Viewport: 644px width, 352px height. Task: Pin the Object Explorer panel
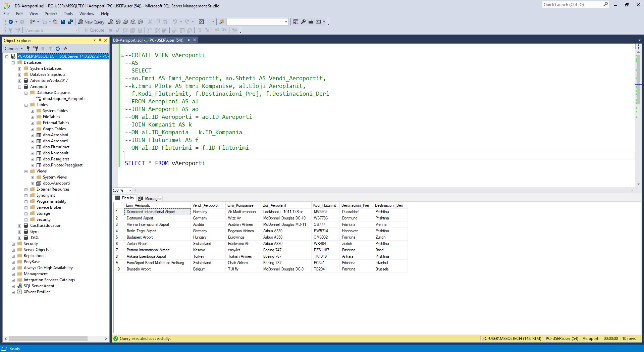100,40
